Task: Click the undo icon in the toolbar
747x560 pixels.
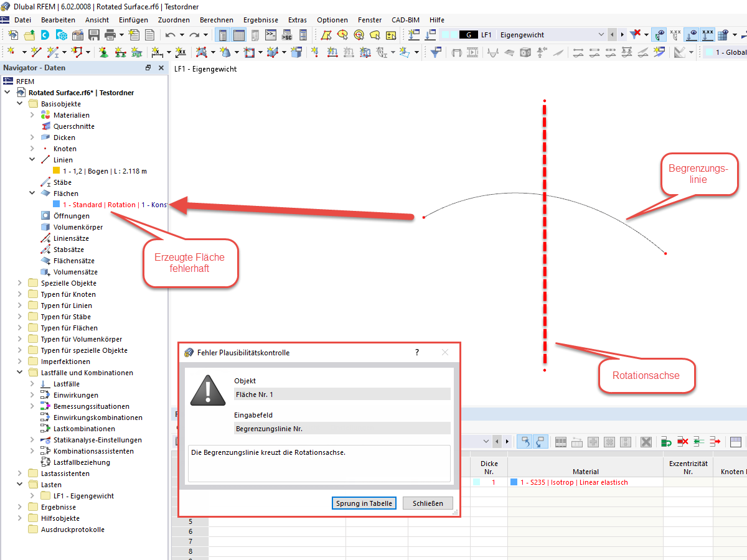Action: coord(169,35)
